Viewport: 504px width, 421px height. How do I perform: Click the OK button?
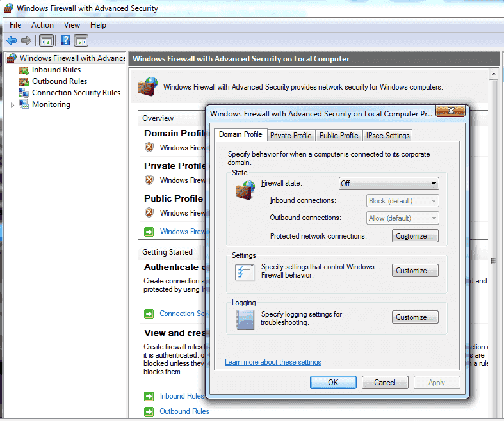coord(333,383)
